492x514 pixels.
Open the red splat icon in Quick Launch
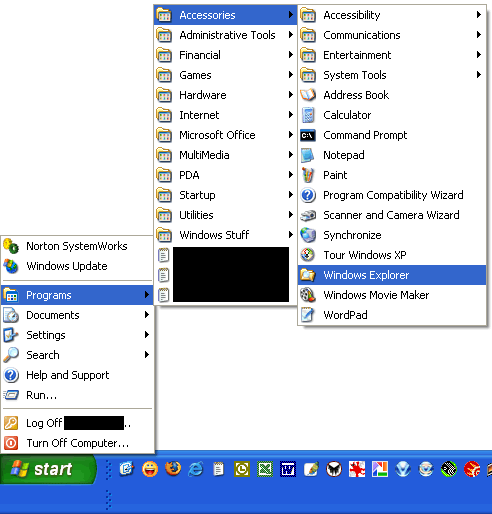click(x=357, y=469)
